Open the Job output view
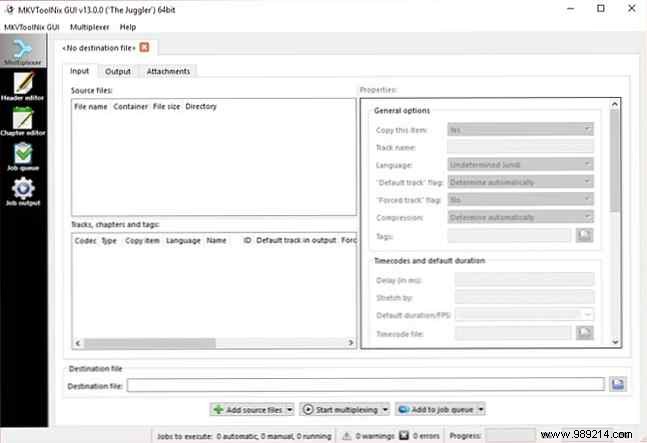Screen dimensions: 647x443 coord(23,192)
